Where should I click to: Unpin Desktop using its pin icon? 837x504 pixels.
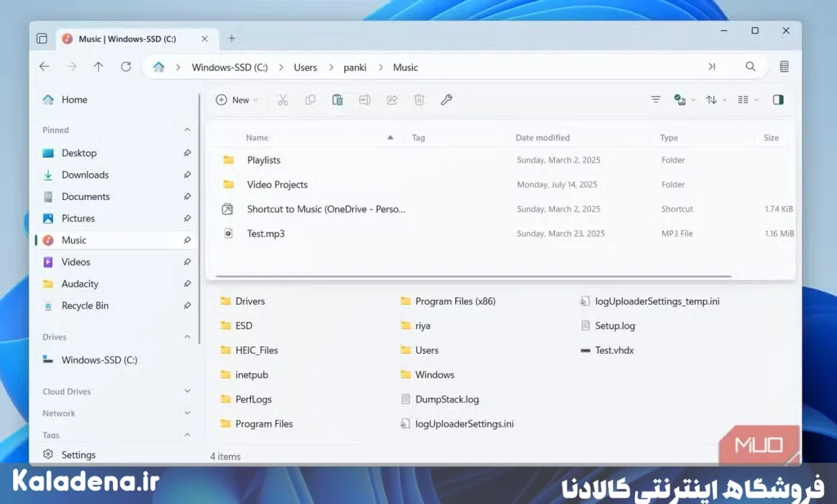pos(187,153)
